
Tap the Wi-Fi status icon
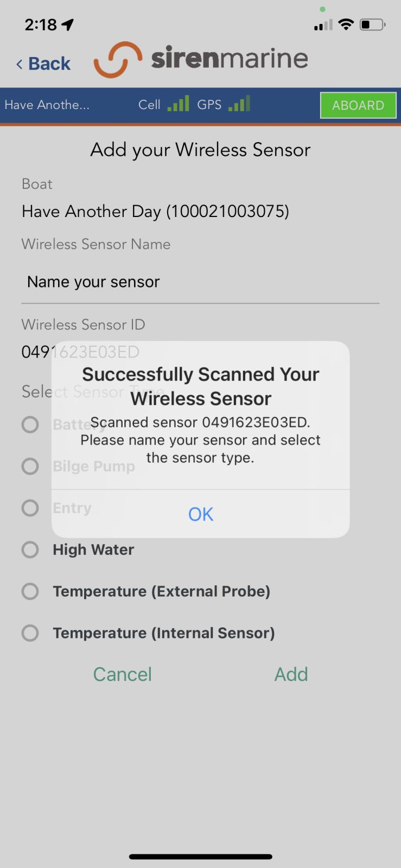[346, 24]
